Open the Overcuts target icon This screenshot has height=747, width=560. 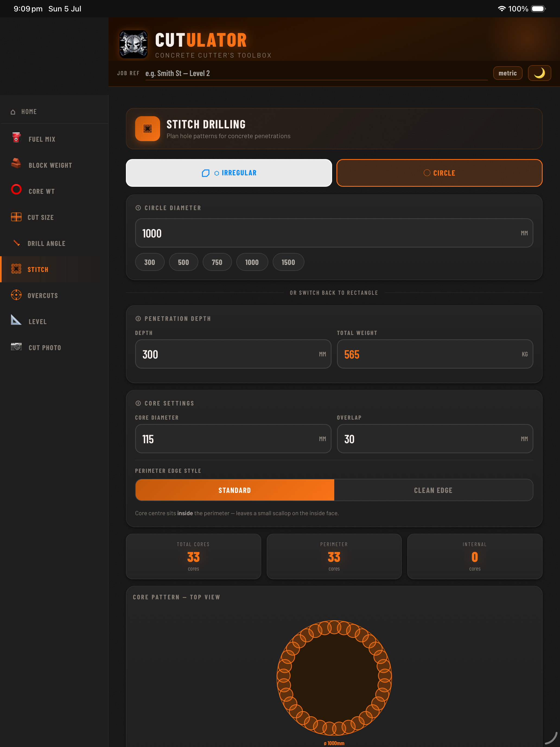(x=16, y=295)
